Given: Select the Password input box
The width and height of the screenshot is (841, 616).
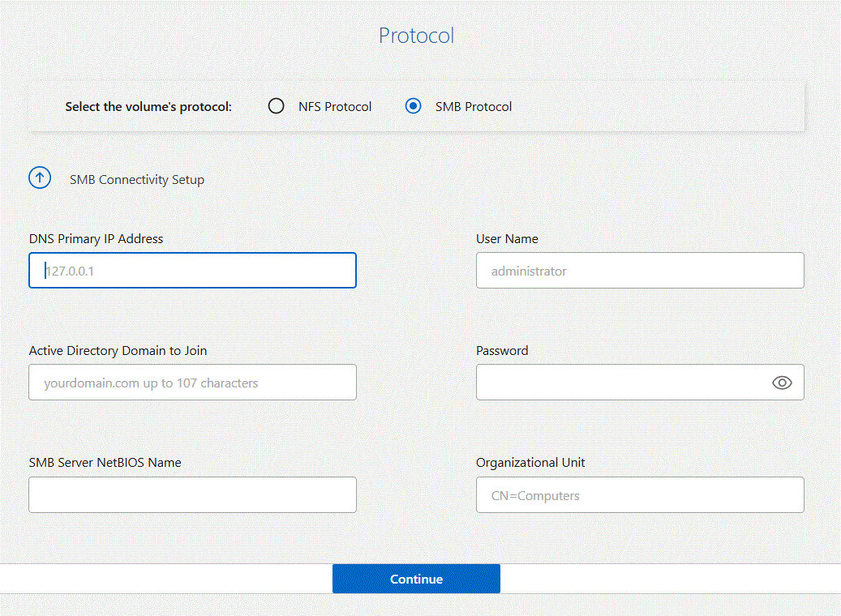Looking at the screenshot, I should [x=624, y=382].
